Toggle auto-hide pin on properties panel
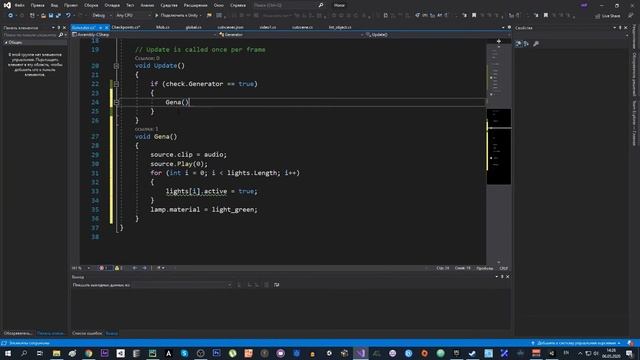 [x=620, y=28]
